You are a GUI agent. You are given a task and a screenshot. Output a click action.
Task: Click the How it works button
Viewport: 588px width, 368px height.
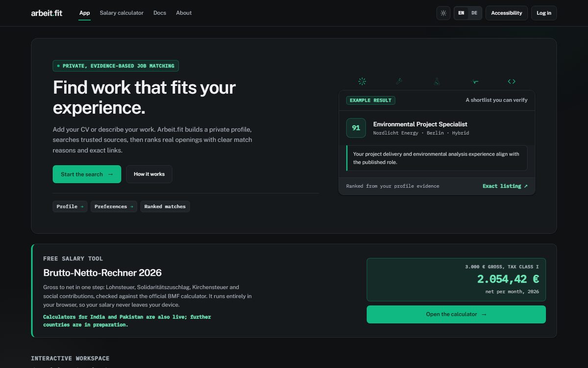click(149, 174)
